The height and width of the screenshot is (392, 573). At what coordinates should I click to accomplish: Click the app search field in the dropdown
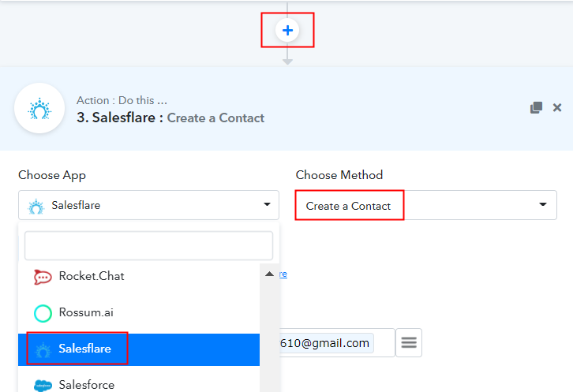(148, 245)
